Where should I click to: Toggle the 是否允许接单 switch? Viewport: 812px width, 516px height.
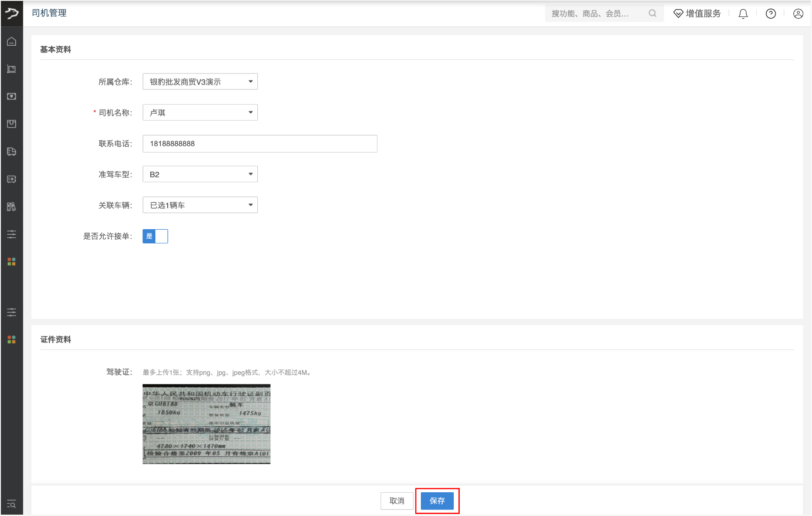(155, 236)
